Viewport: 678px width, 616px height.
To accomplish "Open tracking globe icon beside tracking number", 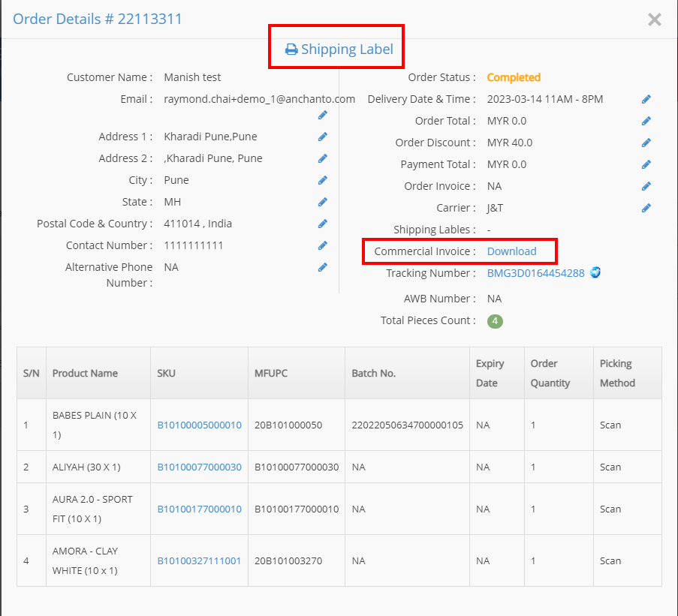I will tap(595, 272).
